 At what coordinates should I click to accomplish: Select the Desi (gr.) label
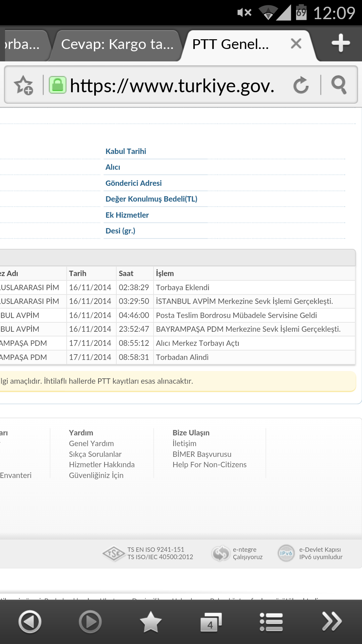click(120, 231)
